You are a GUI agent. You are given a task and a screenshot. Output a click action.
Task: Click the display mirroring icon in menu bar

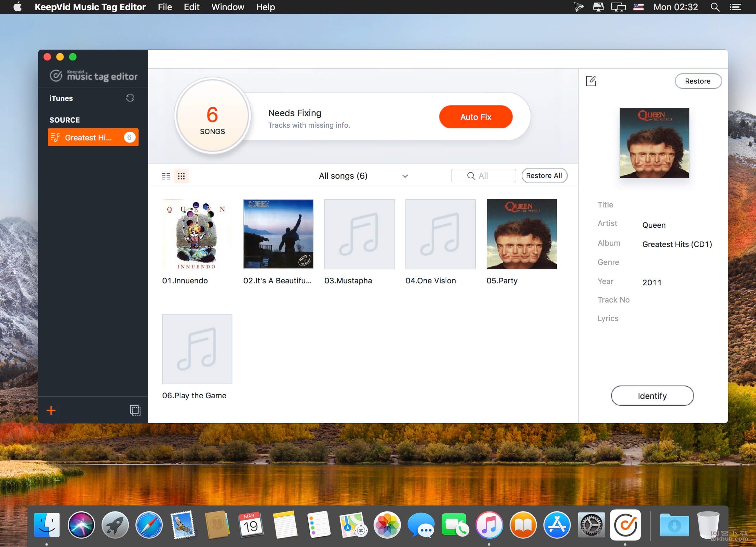tap(618, 7)
